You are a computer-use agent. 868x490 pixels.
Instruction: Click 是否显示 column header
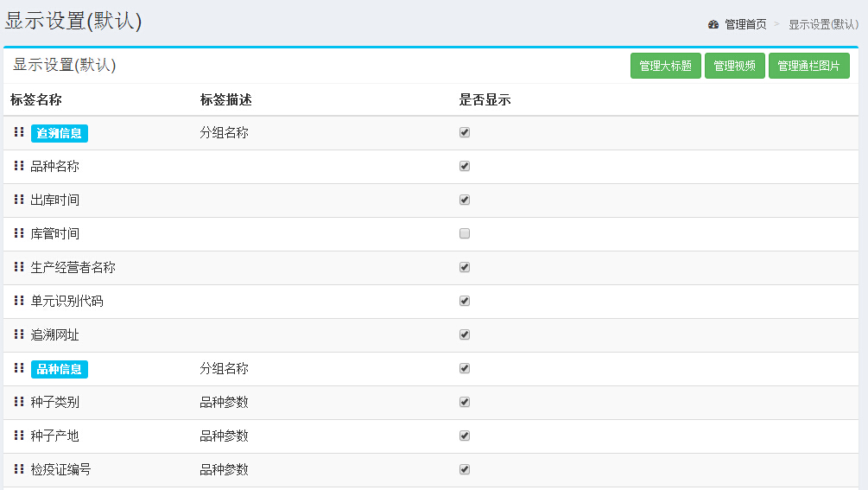(485, 99)
